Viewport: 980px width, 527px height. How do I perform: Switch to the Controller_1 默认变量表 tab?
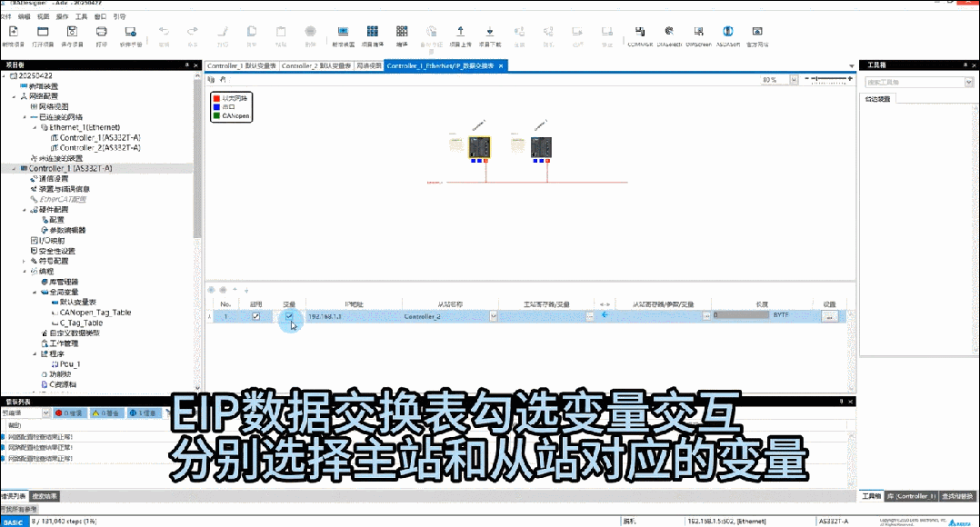click(241, 65)
